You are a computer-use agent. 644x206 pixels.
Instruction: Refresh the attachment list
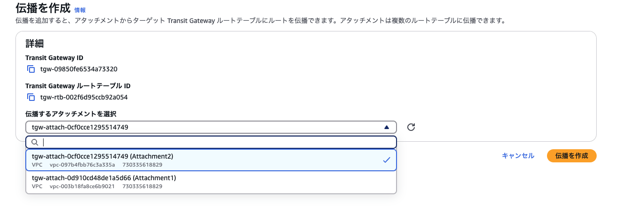coord(411,127)
